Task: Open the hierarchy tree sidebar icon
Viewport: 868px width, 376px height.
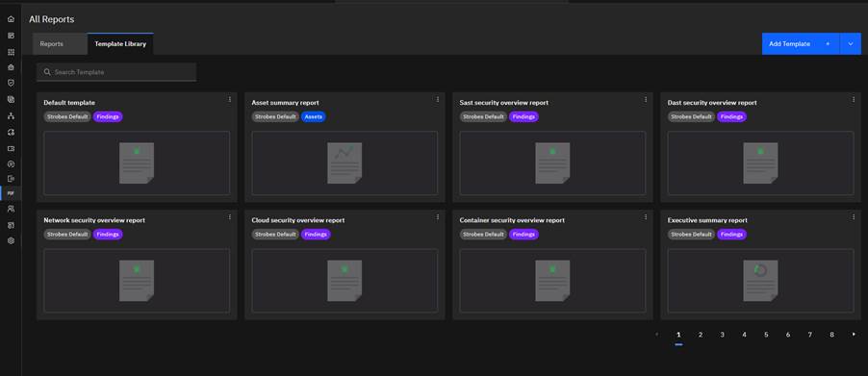Action: (x=11, y=116)
